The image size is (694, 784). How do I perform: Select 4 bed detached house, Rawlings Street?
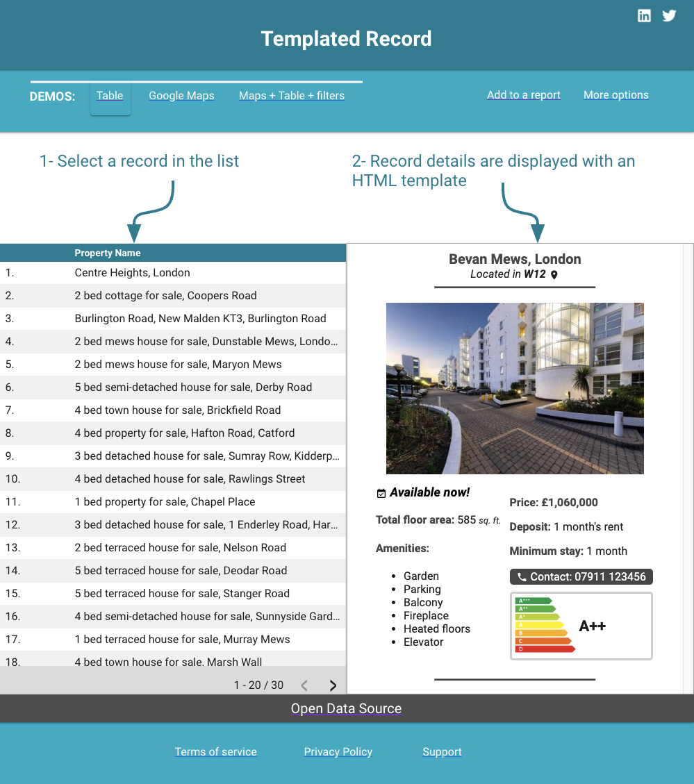[173, 480]
